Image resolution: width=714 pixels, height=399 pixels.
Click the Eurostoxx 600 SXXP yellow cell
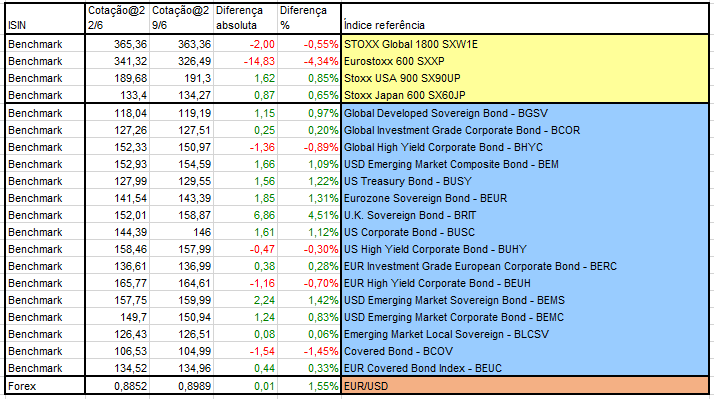(525, 61)
